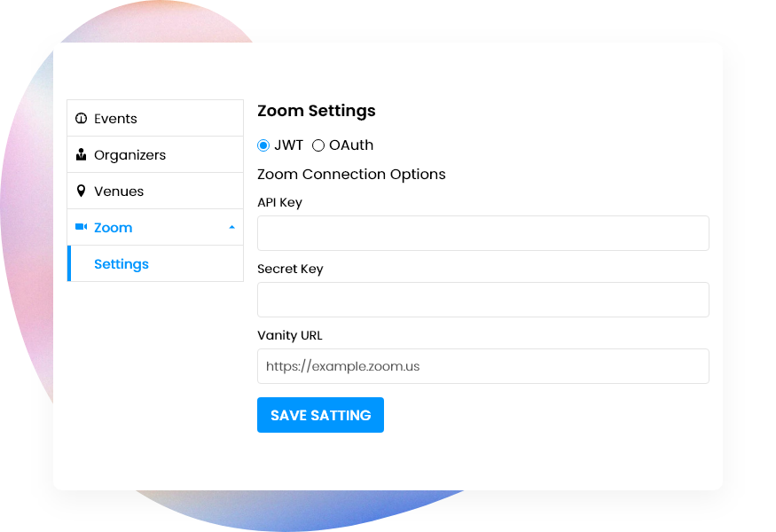
Task: Click inside the Secret Key field
Action: (x=482, y=300)
